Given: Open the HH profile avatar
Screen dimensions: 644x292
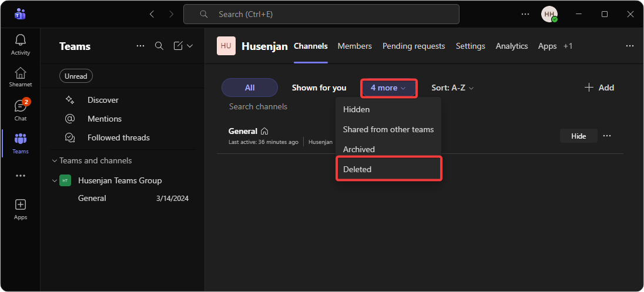Looking at the screenshot, I should point(549,14).
